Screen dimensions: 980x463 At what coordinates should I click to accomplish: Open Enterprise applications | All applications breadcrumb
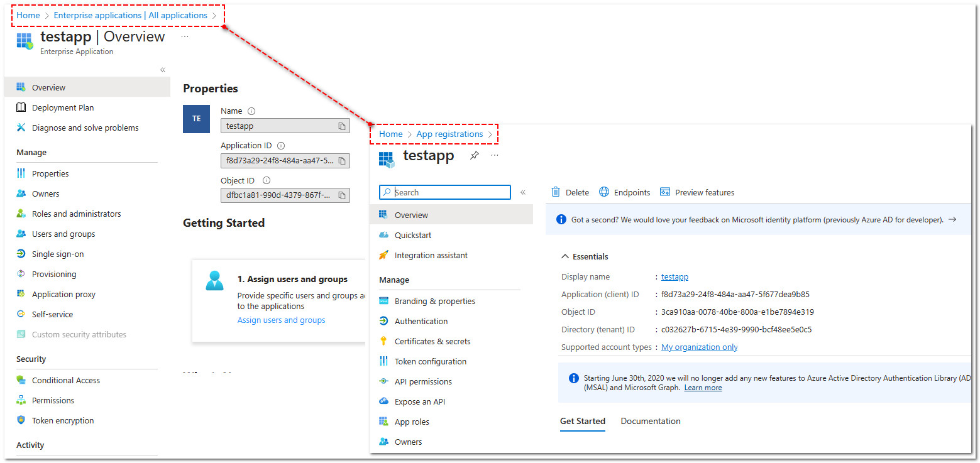131,15
